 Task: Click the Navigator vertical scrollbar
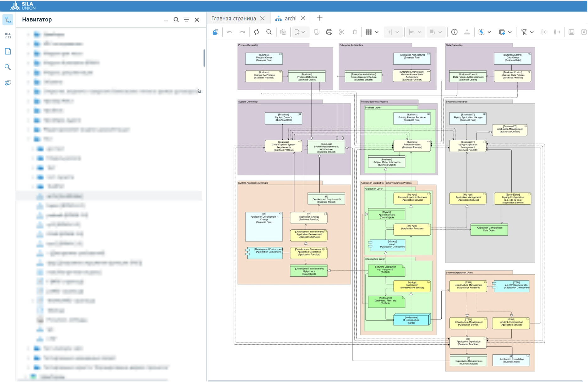pos(204,58)
